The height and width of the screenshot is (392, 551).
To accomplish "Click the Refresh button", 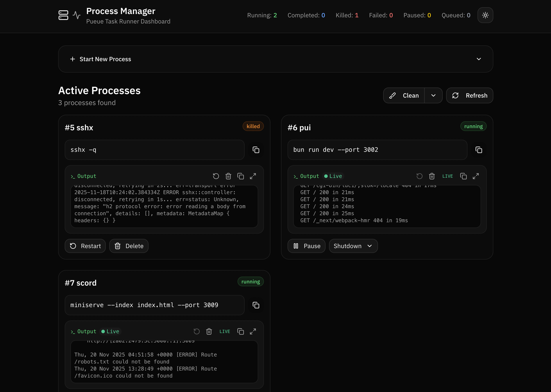I will [469, 96].
